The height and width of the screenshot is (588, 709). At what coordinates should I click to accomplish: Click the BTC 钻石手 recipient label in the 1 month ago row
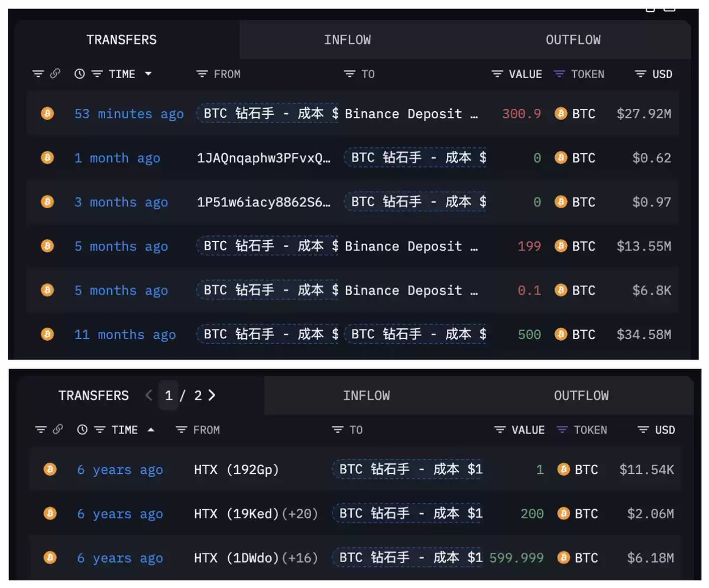click(x=415, y=157)
